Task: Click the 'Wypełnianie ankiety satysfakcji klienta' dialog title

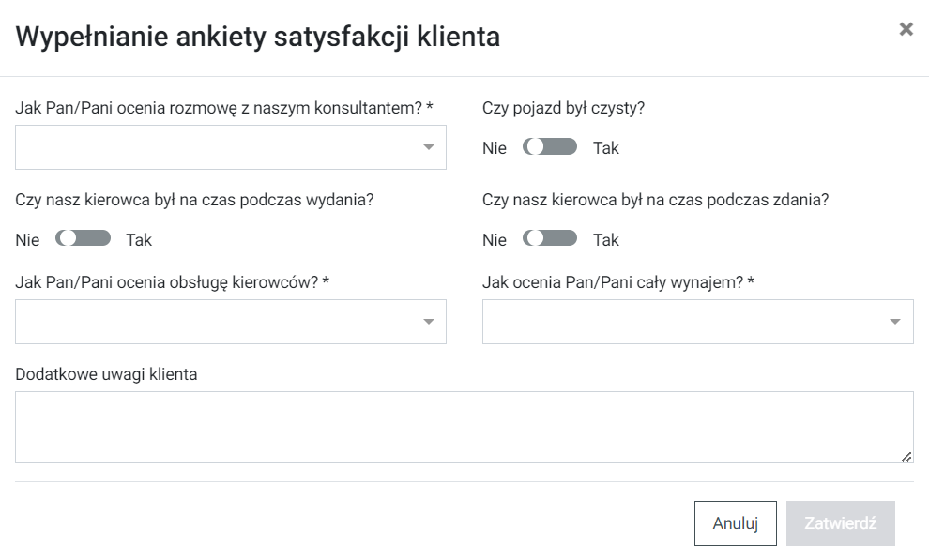Action: (258, 38)
